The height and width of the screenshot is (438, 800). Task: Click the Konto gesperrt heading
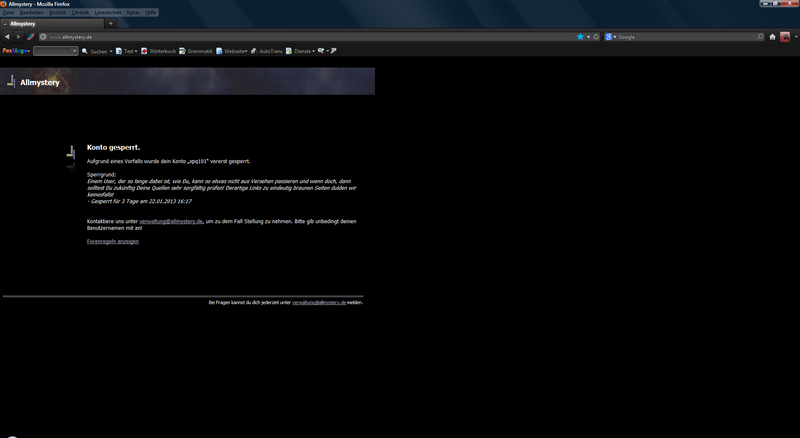coord(113,148)
